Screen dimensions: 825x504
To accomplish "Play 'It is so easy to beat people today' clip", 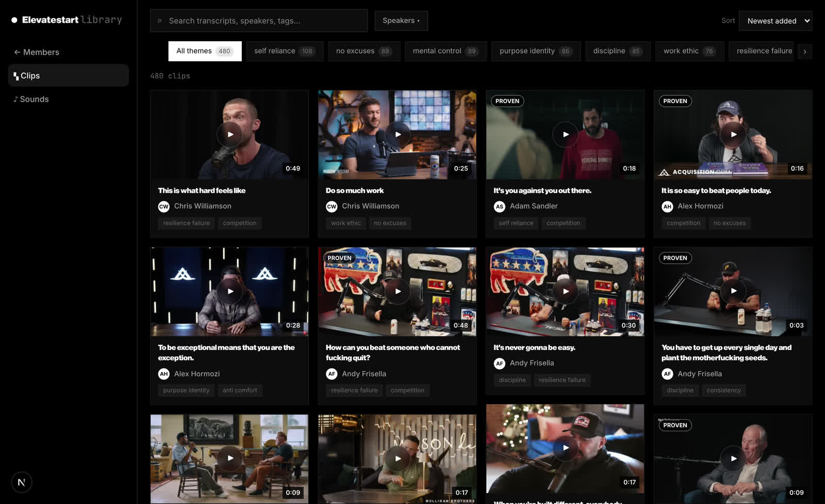I will tap(733, 135).
